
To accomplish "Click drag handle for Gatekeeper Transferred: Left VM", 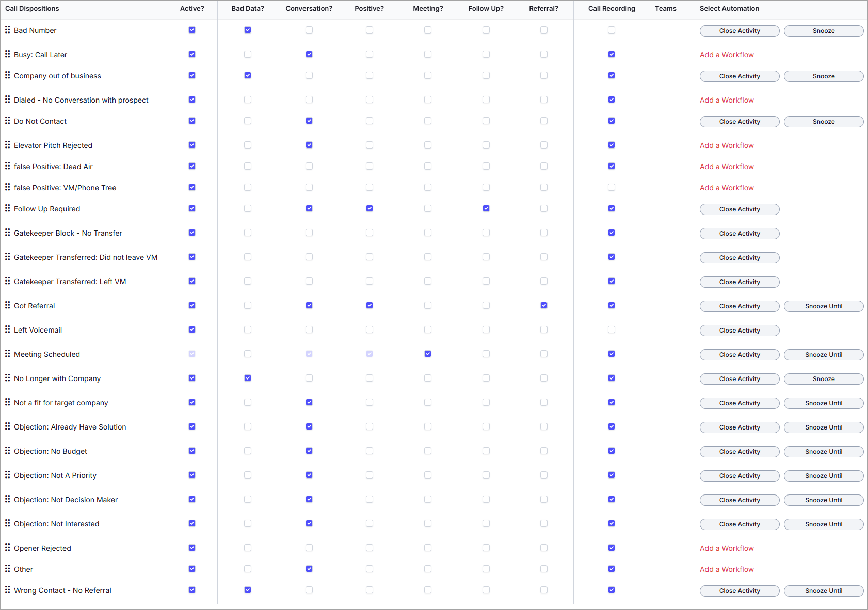I will coord(7,281).
